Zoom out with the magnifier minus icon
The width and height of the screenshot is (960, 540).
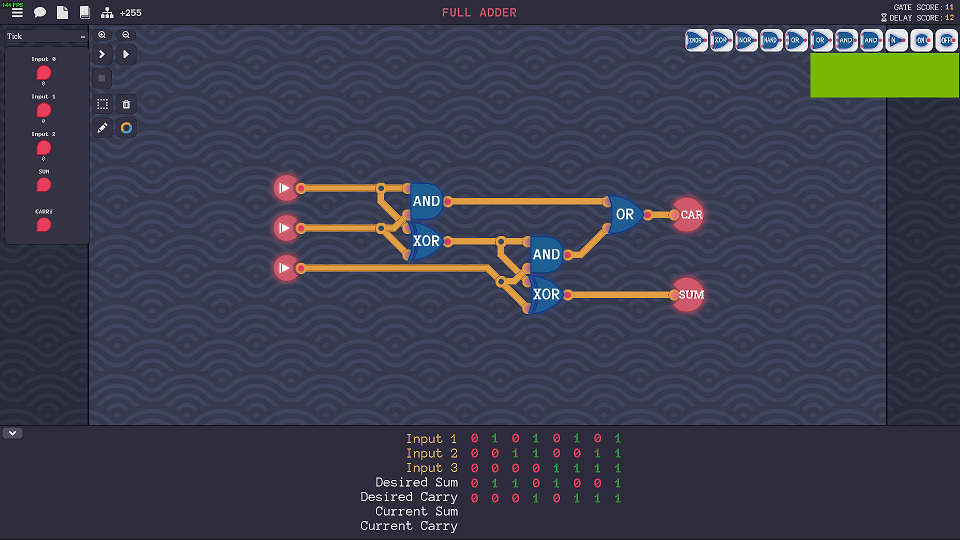click(x=126, y=34)
